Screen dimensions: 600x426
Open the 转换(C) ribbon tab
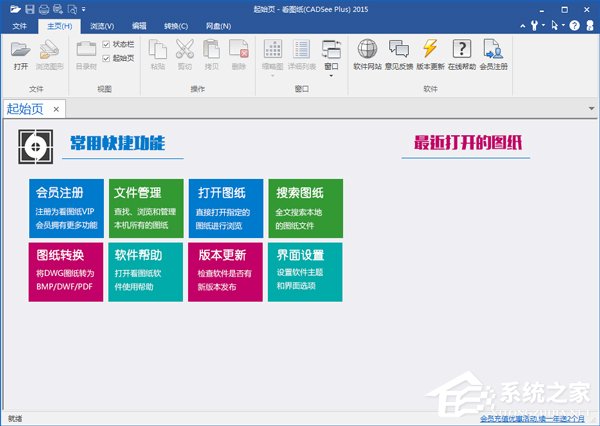(176, 26)
